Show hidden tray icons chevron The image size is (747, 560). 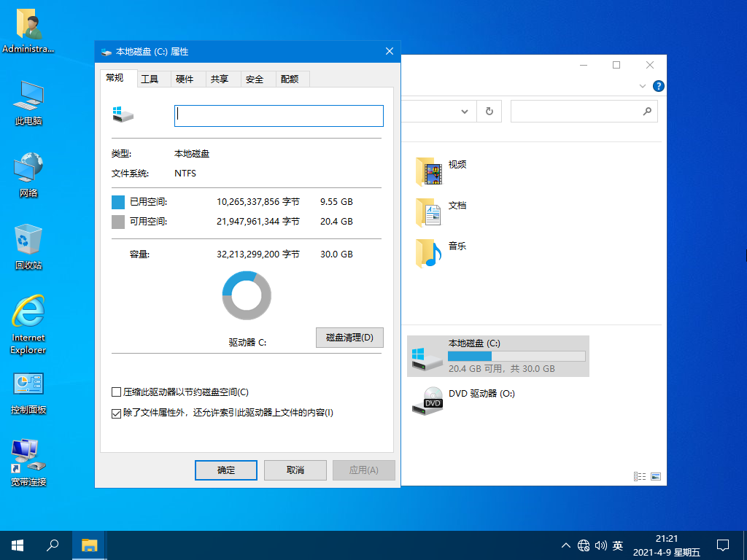click(x=566, y=545)
